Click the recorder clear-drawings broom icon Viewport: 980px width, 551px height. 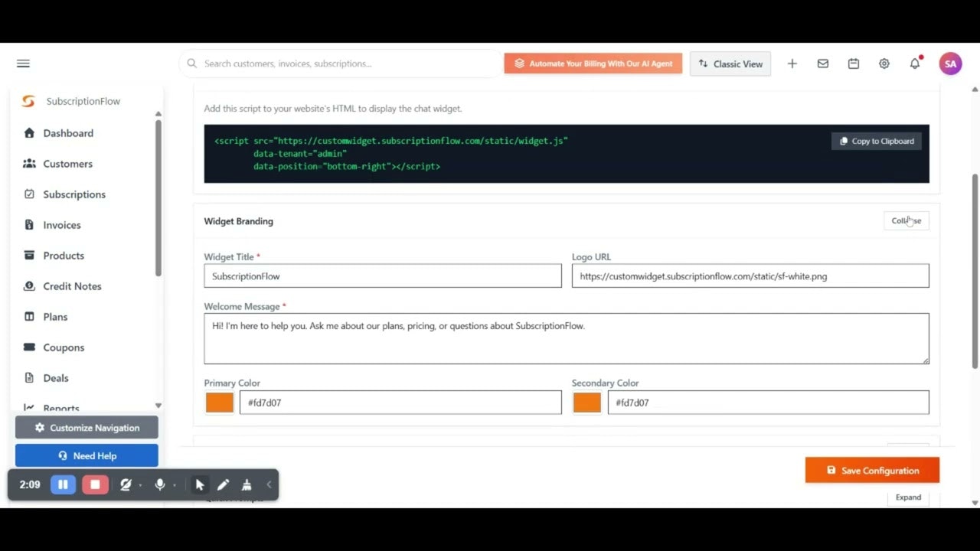click(246, 484)
